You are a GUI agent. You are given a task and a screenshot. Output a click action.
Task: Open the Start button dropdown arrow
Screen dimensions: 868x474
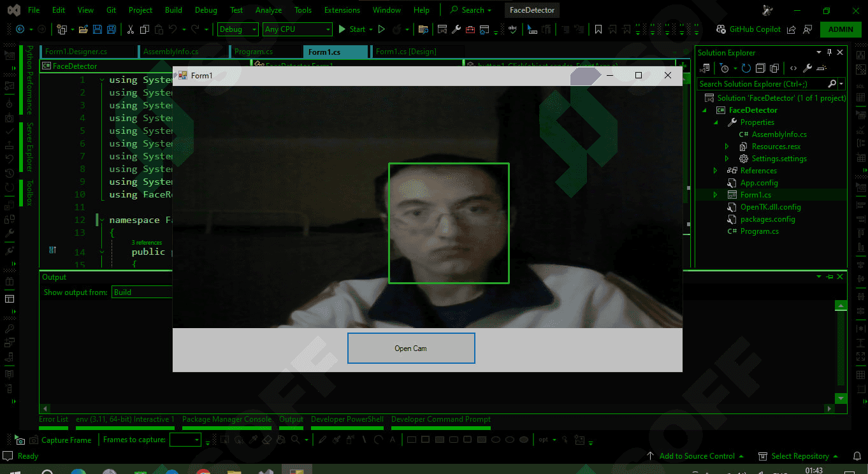point(372,29)
